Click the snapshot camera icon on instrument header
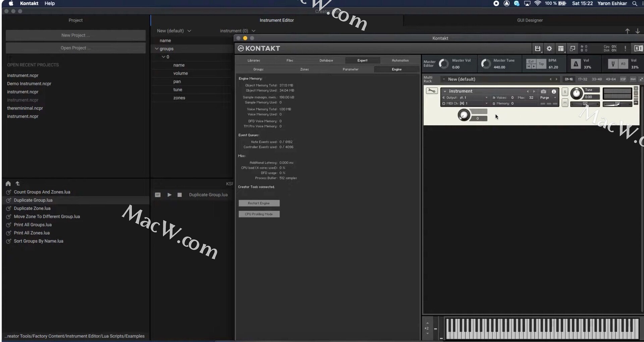The height and width of the screenshot is (342, 644). point(543,91)
